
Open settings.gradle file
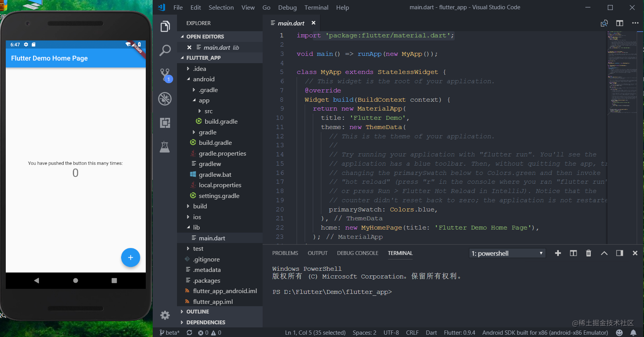[219, 196]
